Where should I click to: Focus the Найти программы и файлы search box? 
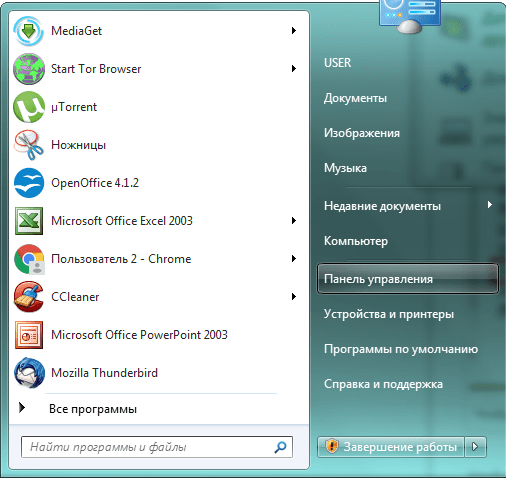pos(157,447)
